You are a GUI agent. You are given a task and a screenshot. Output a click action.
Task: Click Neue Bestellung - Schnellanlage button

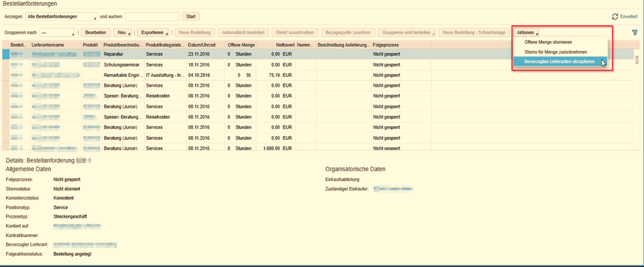[475, 32]
